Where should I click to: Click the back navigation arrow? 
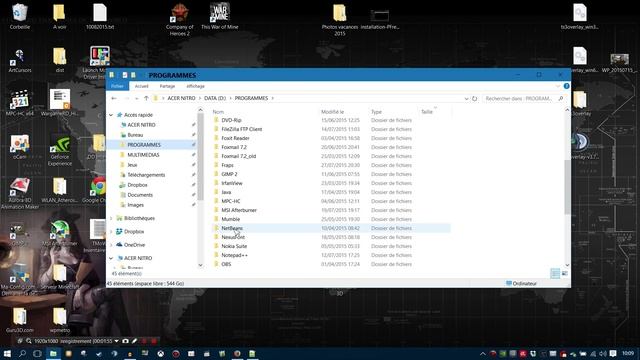pyautogui.click(x=114, y=98)
